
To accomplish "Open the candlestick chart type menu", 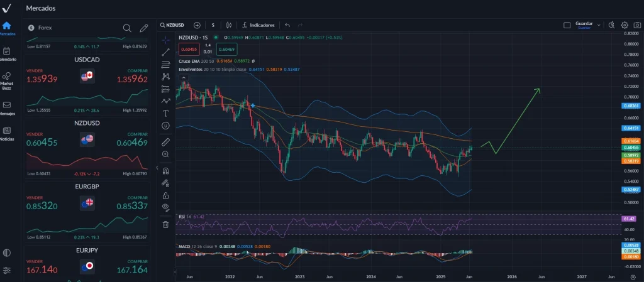I will click(229, 25).
